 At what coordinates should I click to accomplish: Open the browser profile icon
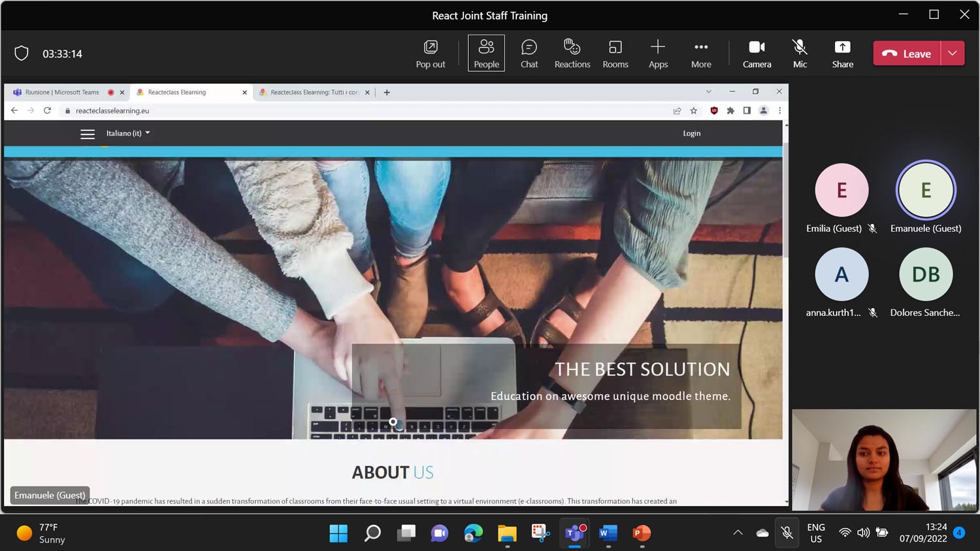pos(763,110)
